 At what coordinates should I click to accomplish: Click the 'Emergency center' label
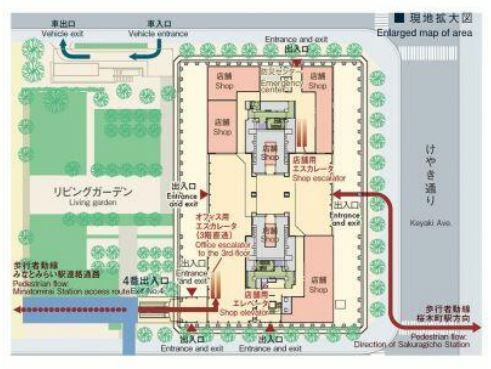(x=281, y=86)
